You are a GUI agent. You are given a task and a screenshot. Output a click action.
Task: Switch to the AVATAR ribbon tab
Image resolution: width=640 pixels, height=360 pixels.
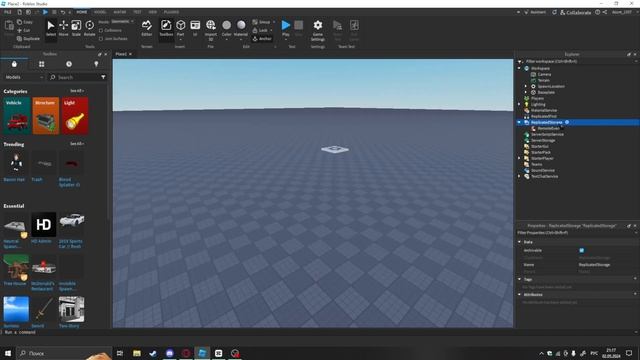pyautogui.click(x=120, y=12)
